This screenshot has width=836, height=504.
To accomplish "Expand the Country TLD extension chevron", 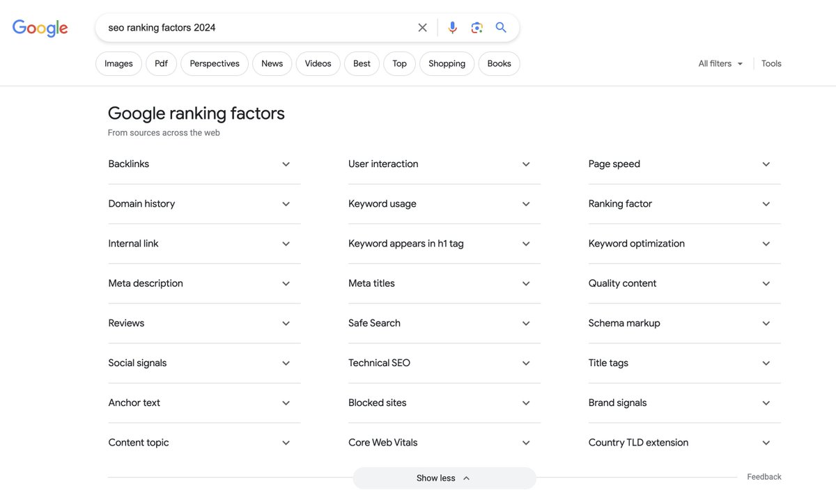I will coord(766,442).
